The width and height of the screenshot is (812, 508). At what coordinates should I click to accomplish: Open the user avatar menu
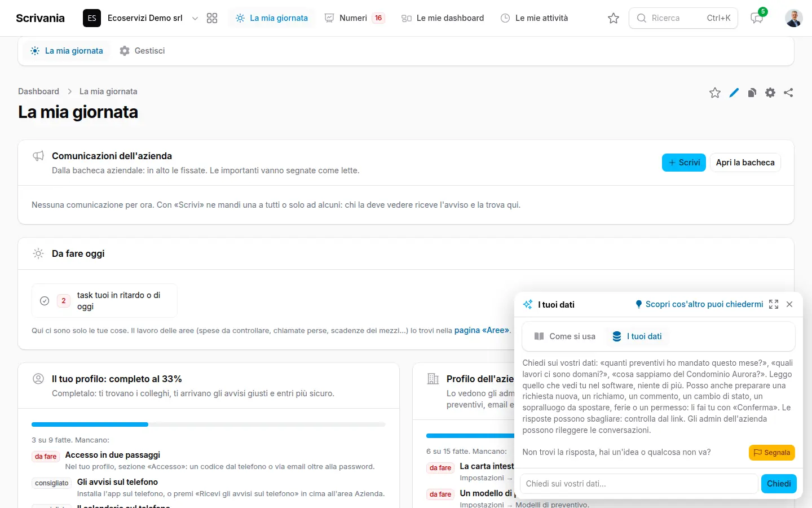tap(794, 18)
